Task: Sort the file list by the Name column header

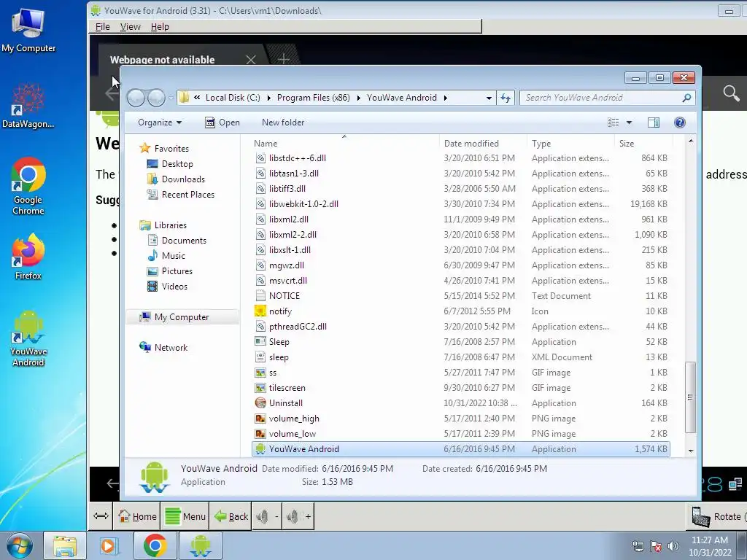Action: 344,144
